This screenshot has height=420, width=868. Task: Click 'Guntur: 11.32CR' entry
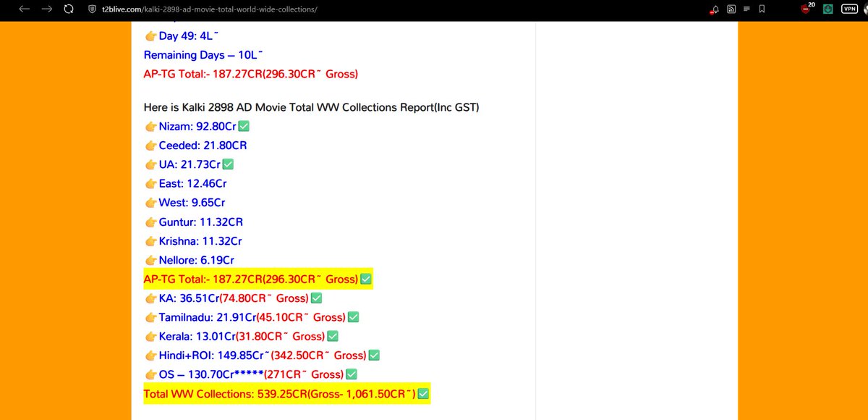click(193, 222)
